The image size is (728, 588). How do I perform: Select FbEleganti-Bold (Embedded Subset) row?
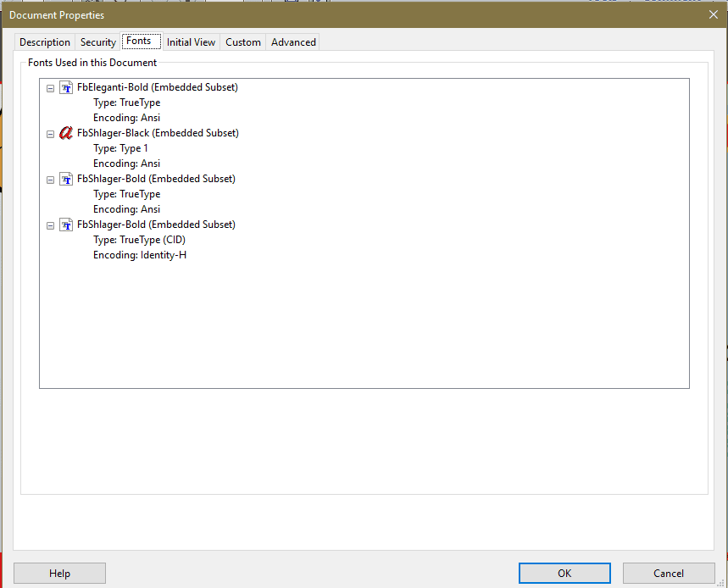tap(158, 87)
